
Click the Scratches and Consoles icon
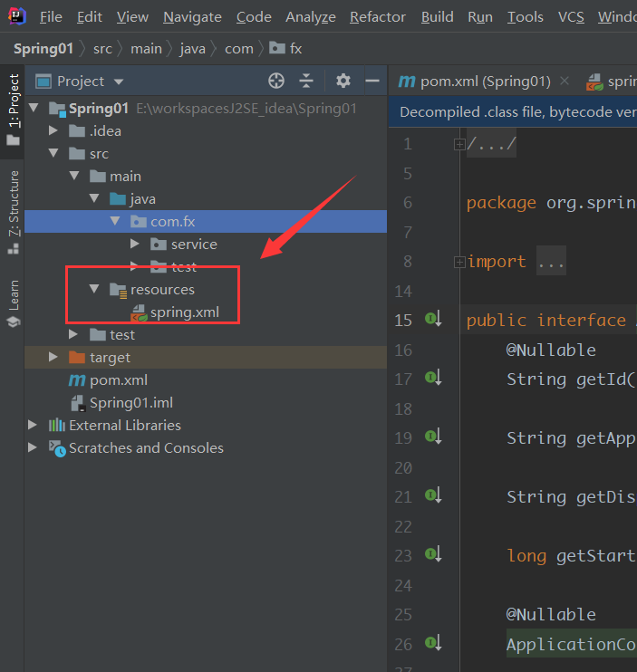[57, 448]
